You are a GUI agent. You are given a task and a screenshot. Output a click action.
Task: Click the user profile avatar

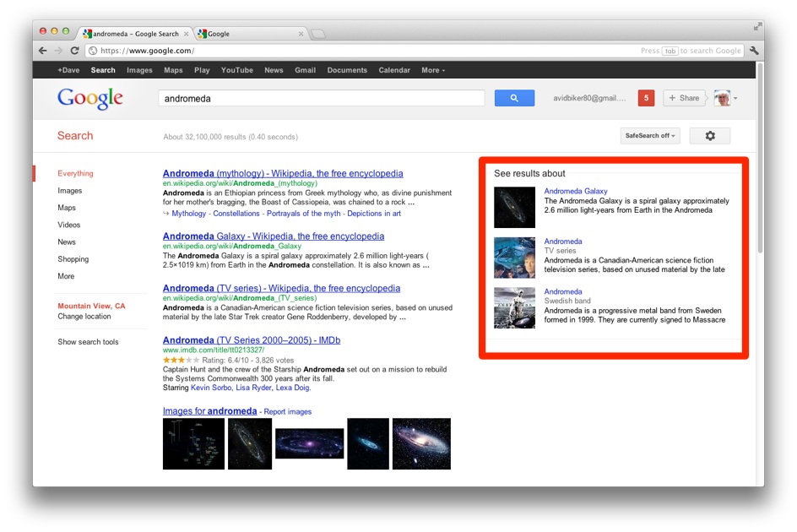pos(722,98)
